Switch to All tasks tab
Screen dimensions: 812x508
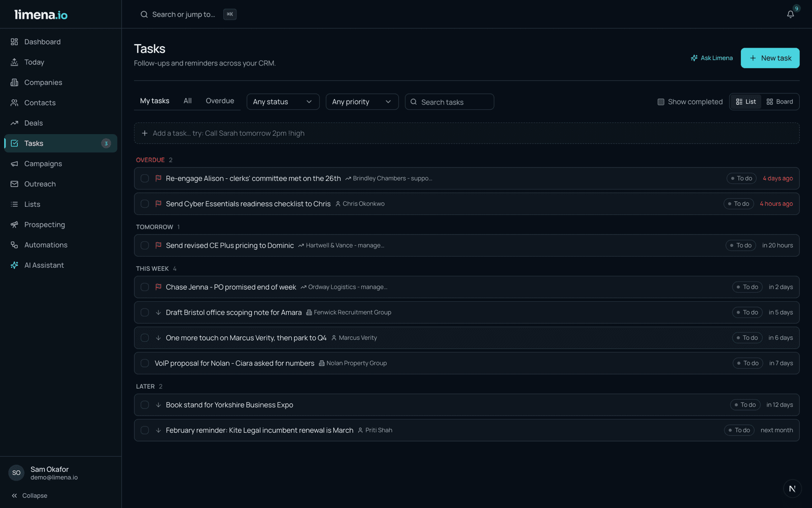point(187,101)
